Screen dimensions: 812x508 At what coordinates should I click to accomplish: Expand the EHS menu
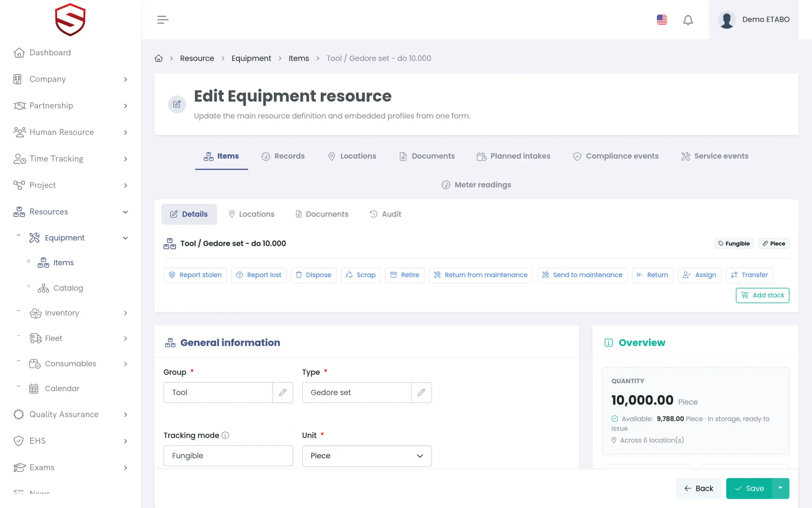(x=126, y=441)
